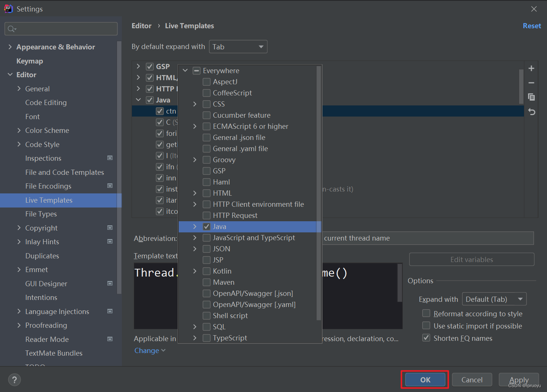The width and height of the screenshot is (547, 392).
Task: Click the OK button
Action: [425, 380]
